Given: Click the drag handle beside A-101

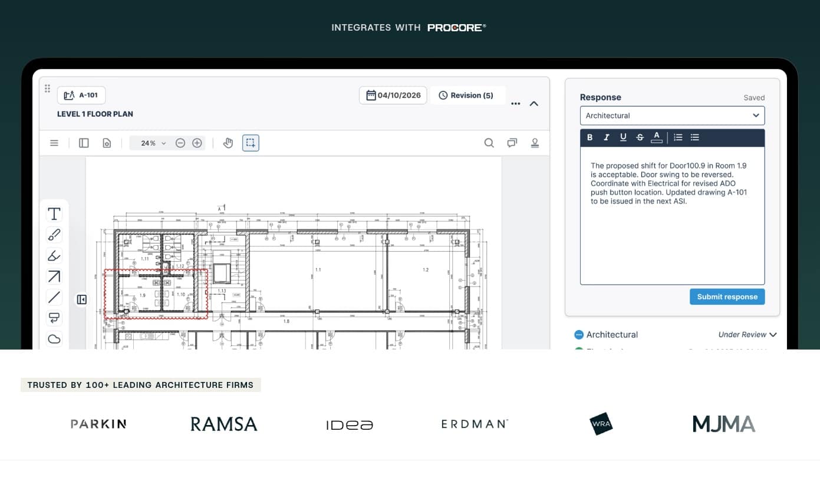Looking at the screenshot, I should (x=47, y=88).
